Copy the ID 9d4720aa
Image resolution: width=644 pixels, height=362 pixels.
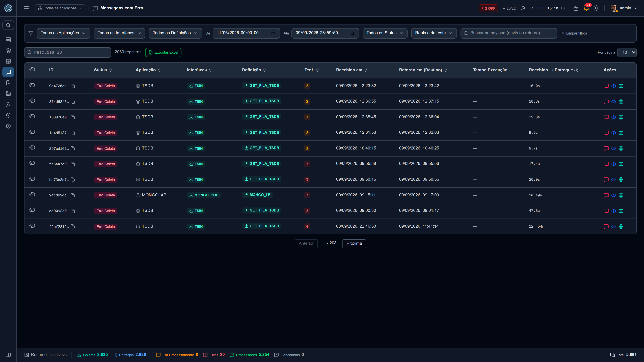[x=73, y=86]
